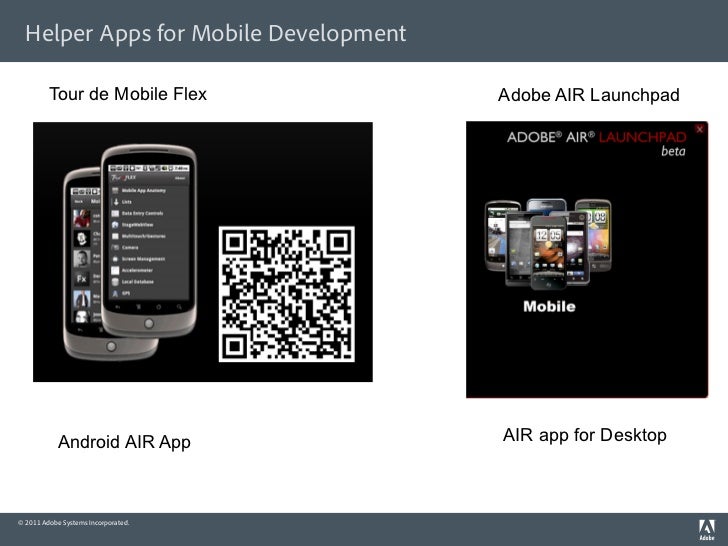
Task: Tap the red-shirt person thumbnail on back phone
Action: [x=82, y=218]
